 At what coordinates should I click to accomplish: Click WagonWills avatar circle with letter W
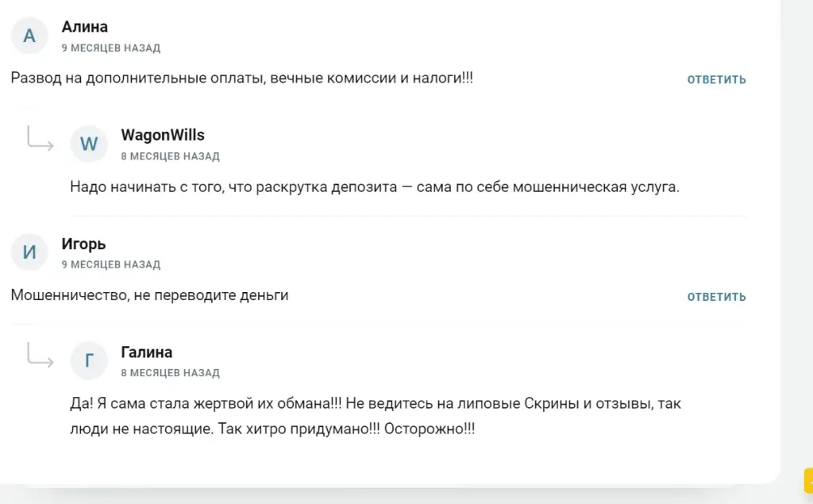pyautogui.click(x=89, y=144)
